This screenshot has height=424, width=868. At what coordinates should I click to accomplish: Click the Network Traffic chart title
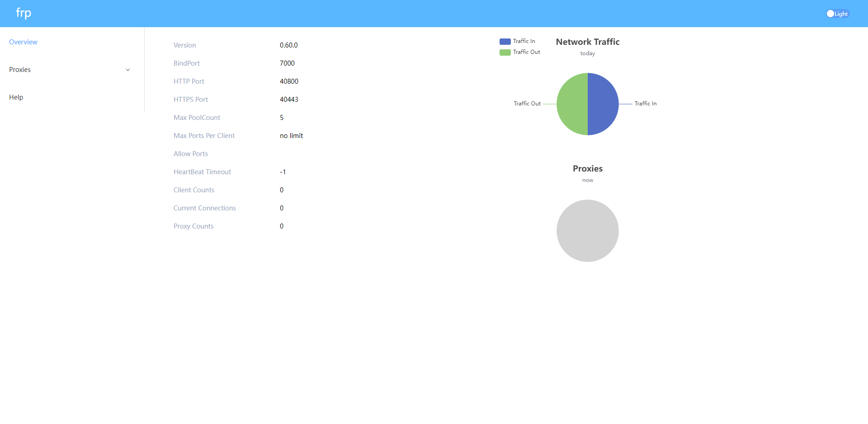[587, 42]
